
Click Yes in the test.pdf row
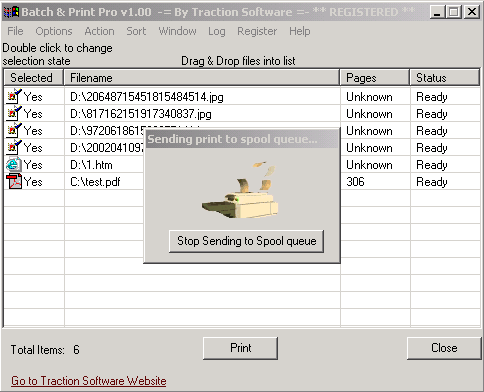pyautogui.click(x=33, y=182)
